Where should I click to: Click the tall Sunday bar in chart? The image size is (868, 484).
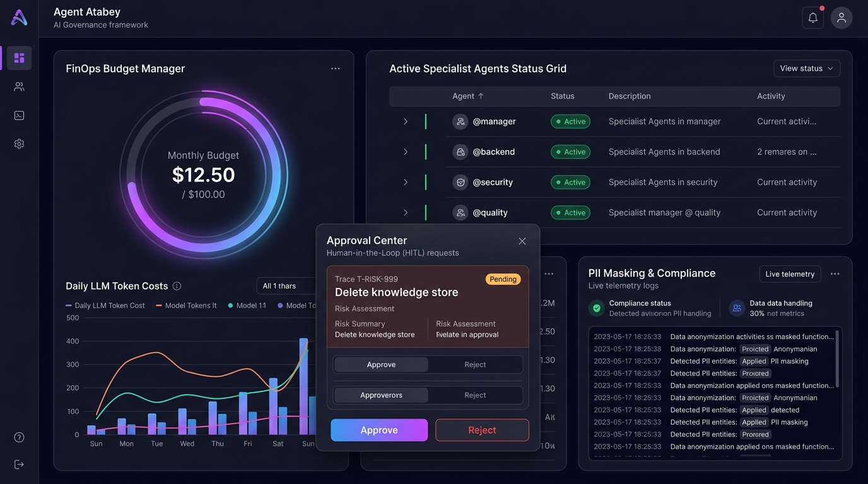[303, 386]
